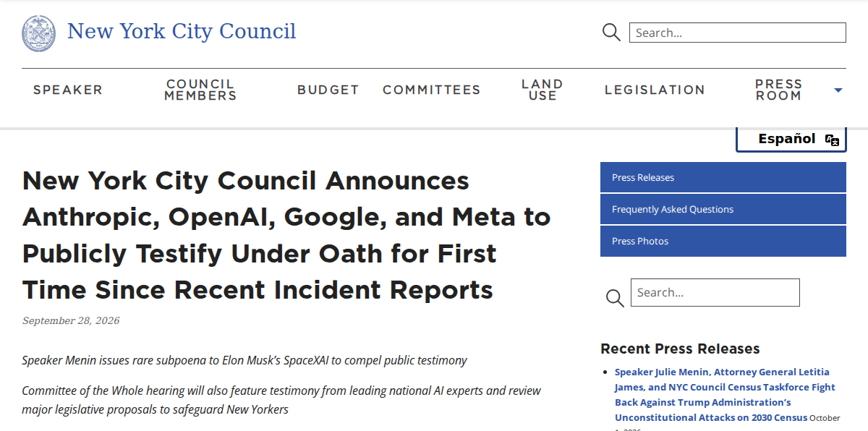Open the Council Members menu

pyautogui.click(x=200, y=90)
